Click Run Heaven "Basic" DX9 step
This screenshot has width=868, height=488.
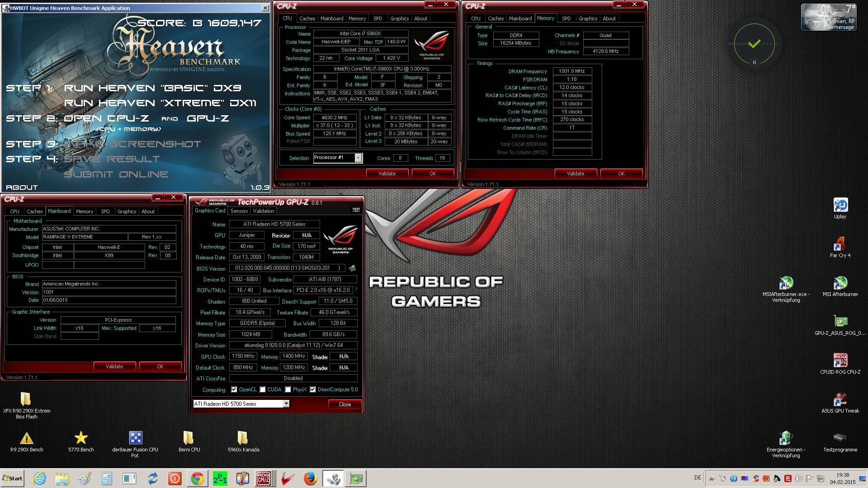point(152,88)
